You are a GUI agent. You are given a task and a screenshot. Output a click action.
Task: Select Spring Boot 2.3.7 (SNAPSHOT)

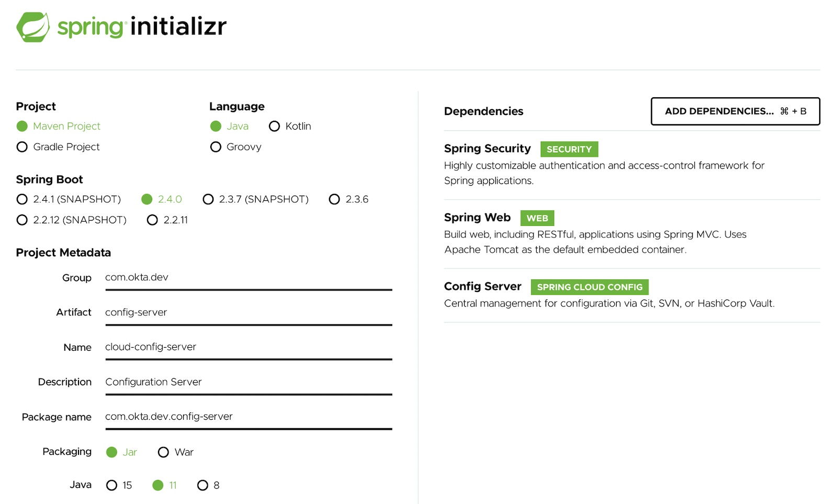pyautogui.click(x=208, y=199)
